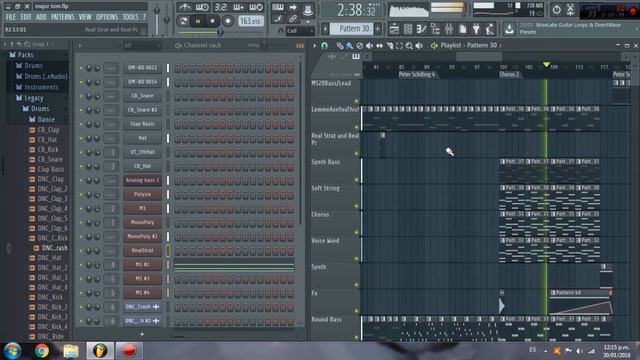
Task: Open the VIEW menu
Action: coord(85,17)
